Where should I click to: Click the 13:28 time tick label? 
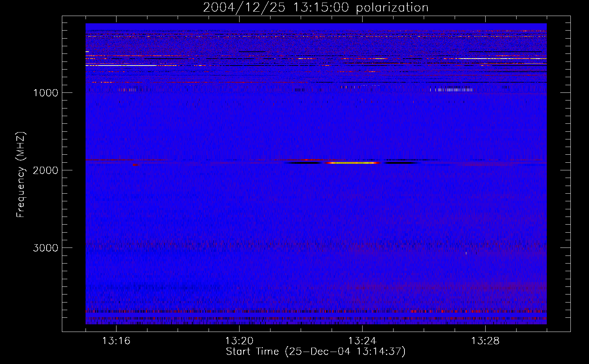click(x=485, y=341)
